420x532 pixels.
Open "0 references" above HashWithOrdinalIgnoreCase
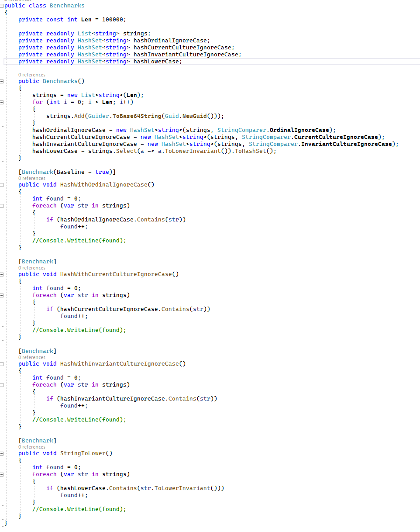(x=31, y=179)
